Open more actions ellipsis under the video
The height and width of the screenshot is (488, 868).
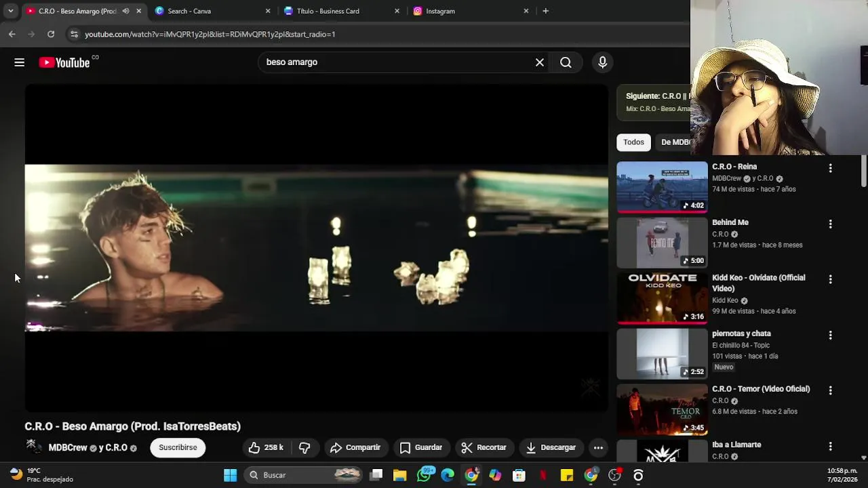[598, 447]
